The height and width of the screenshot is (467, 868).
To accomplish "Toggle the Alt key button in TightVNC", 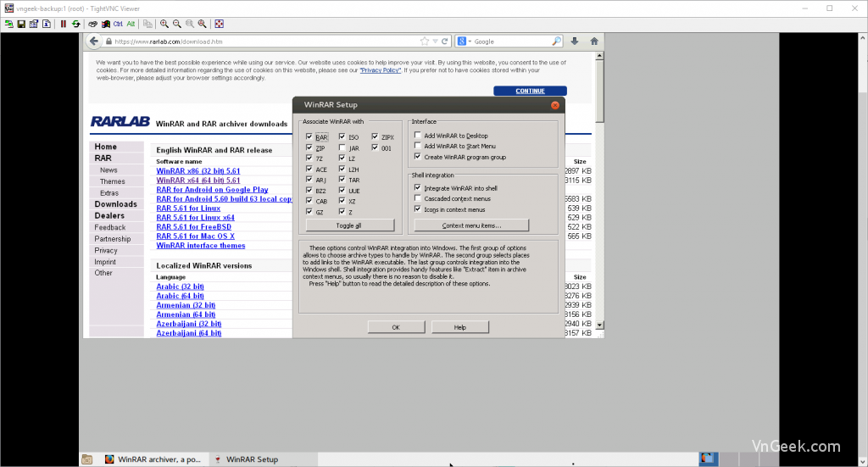I will (x=131, y=24).
